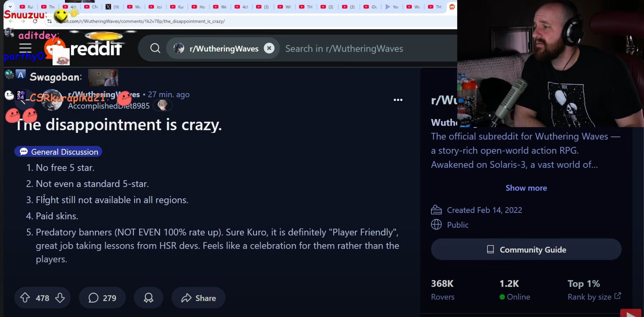Image resolution: width=644 pixels, height=317 pixels.
Task: Open Rank by size link
Action: point(594,297)
